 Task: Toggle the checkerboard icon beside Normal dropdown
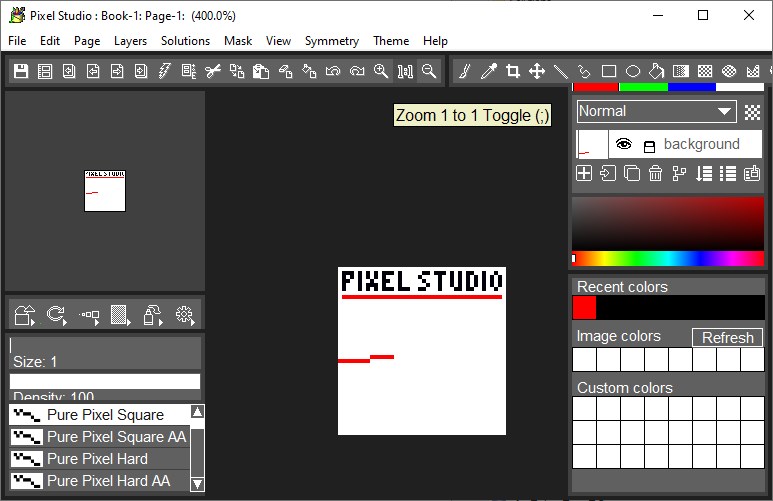coord(752,112)
